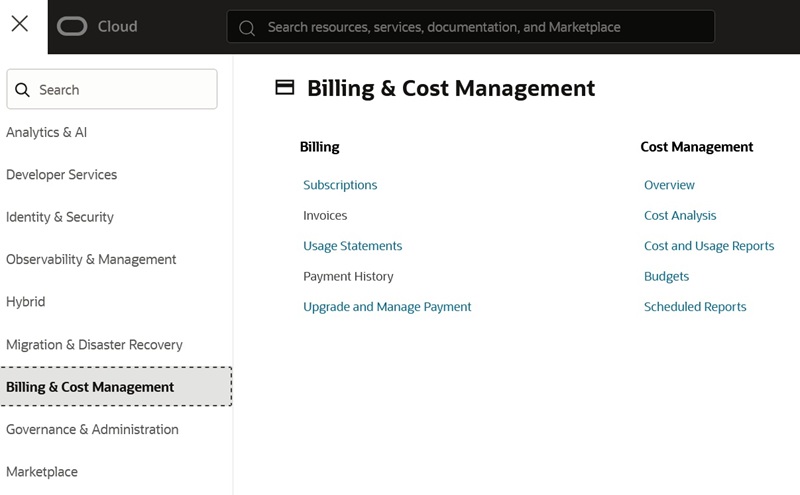Open the Cost Analysis link
Image resolution: width=800 pixels, height=495 pixels.
pos(680,216)
